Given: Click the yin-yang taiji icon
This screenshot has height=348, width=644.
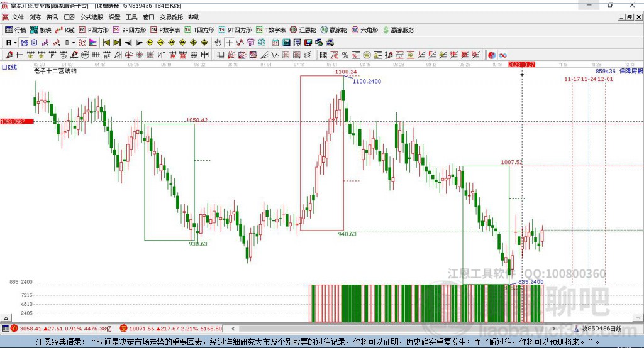Looking at the screenshot, I should pyautogui.click(x=492, y=55).
